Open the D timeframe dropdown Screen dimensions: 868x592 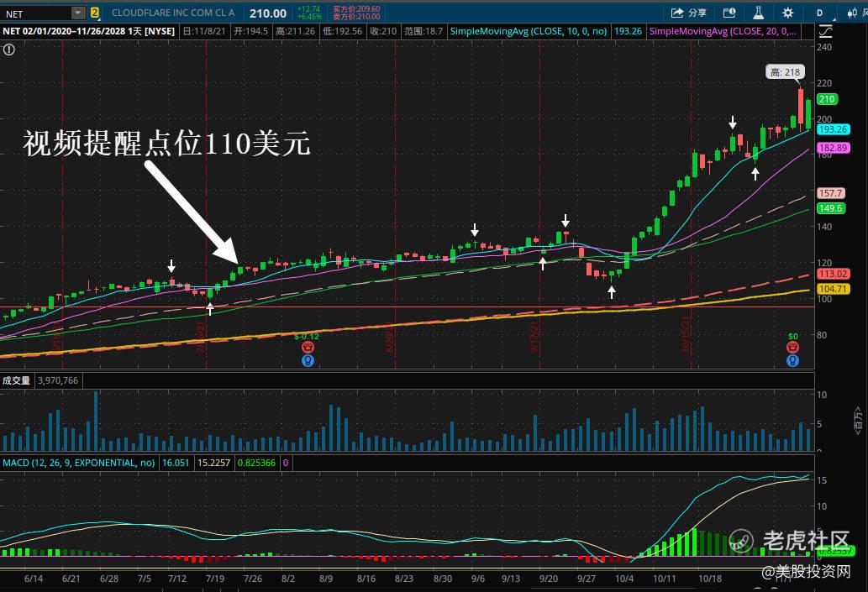pyautogui.click(x=820, y=13)
